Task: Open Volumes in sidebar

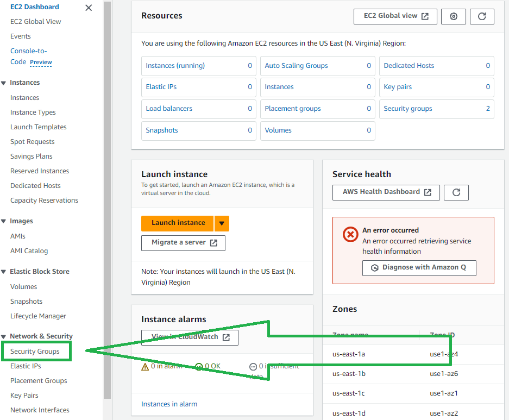Action: pos(24,286)
